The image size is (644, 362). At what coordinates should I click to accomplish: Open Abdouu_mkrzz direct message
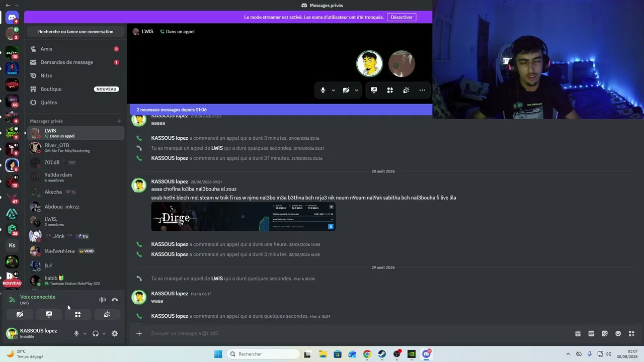coord(75,207)
